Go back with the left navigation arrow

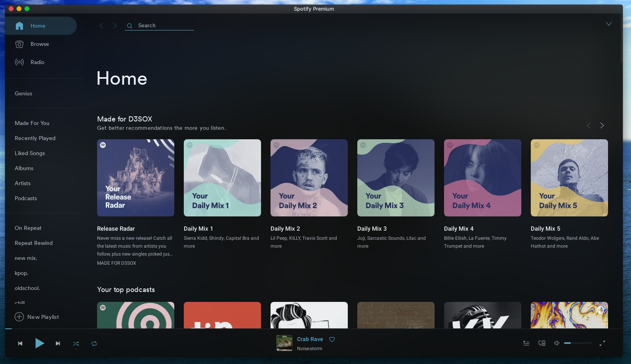(x=101, y=26)
